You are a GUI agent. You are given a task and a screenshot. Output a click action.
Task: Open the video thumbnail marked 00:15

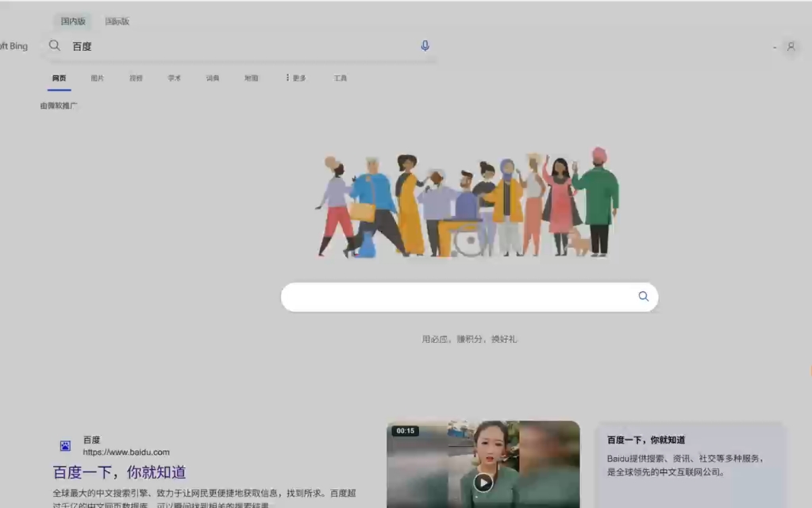483,464
